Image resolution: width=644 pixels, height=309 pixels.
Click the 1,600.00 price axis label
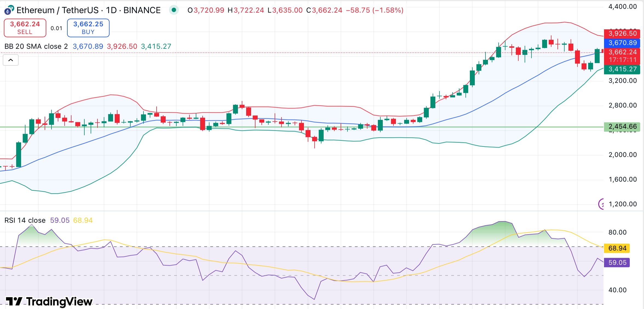point(623,179)
